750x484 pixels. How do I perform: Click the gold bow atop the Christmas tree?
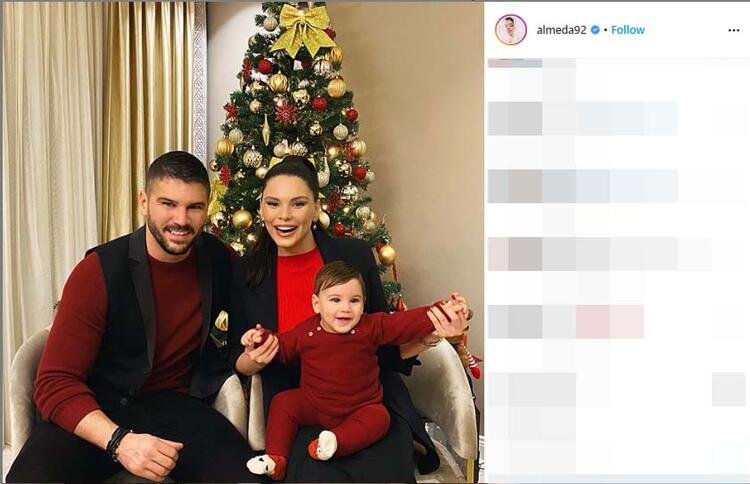(303, 28)
